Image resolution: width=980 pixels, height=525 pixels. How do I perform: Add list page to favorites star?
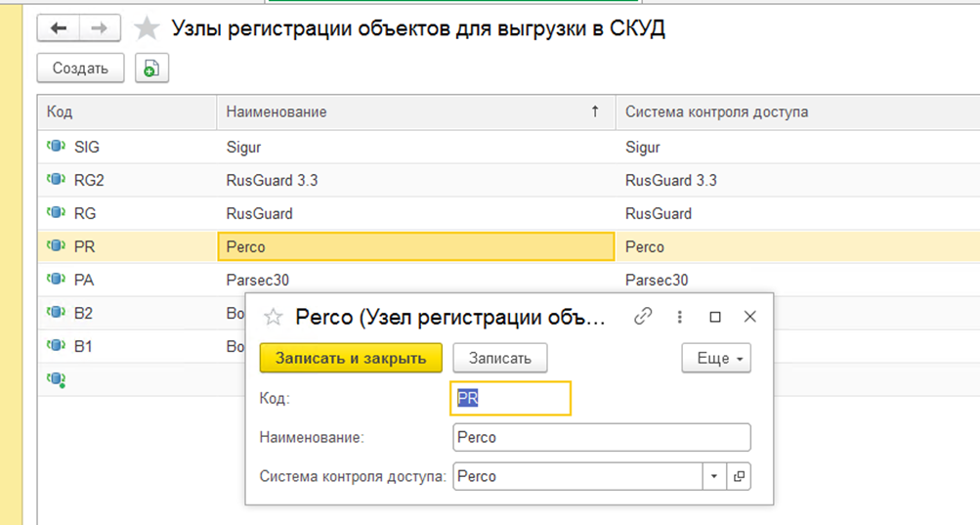coord(147,28)
